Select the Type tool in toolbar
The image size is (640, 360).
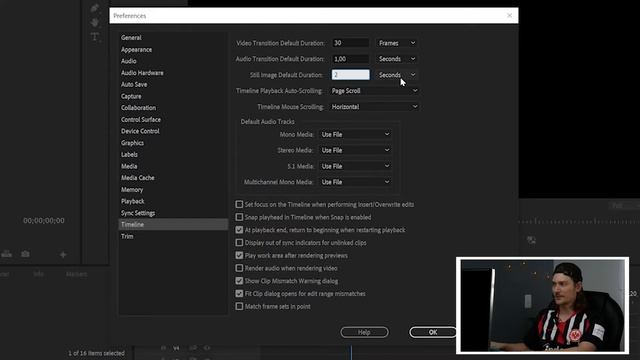coord(95,37)
